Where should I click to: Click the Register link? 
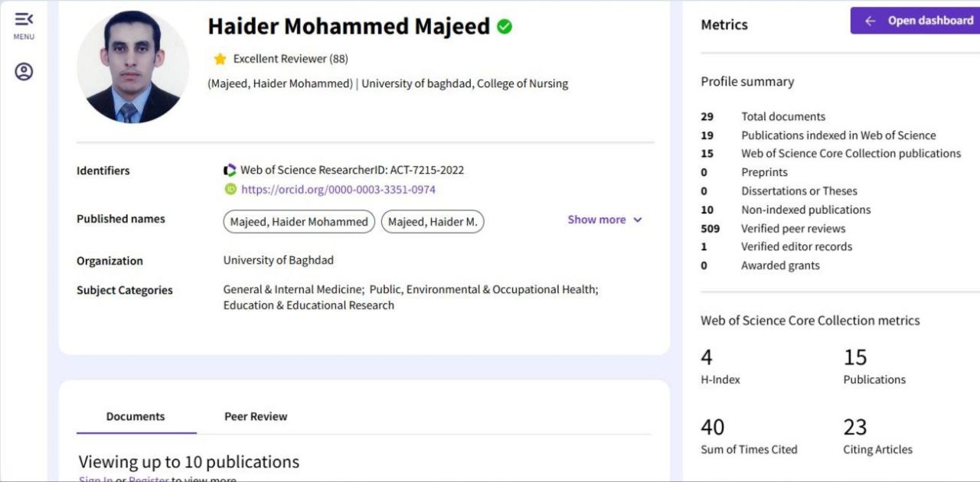149,479
